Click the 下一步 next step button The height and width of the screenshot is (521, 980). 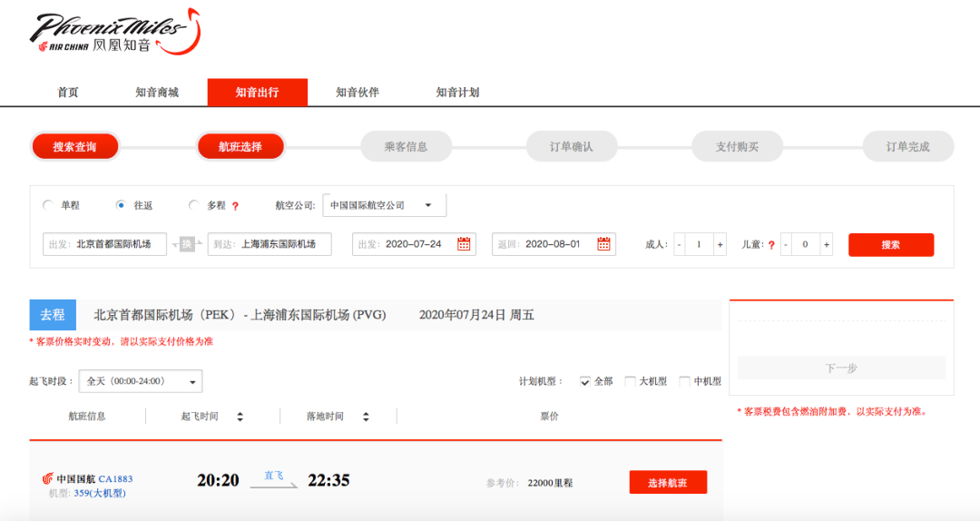(841, 368)
